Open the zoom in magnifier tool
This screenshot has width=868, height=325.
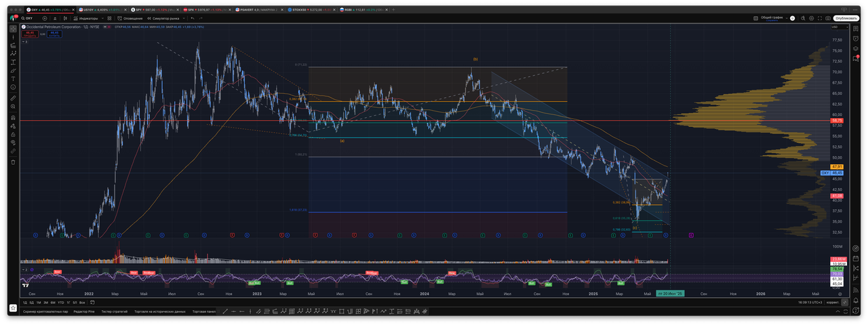pyautogui.click(x=13, y=107)
